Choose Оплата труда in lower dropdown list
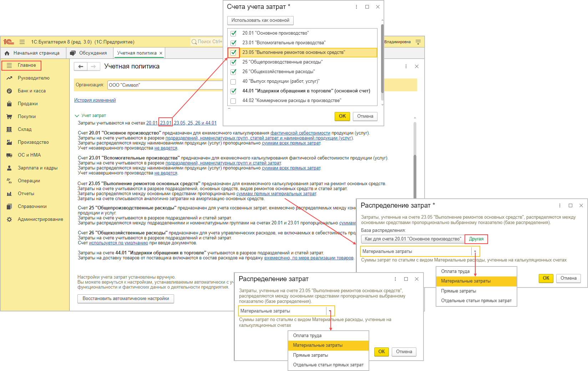Screen dimensions: 588x371 (328, 336)
